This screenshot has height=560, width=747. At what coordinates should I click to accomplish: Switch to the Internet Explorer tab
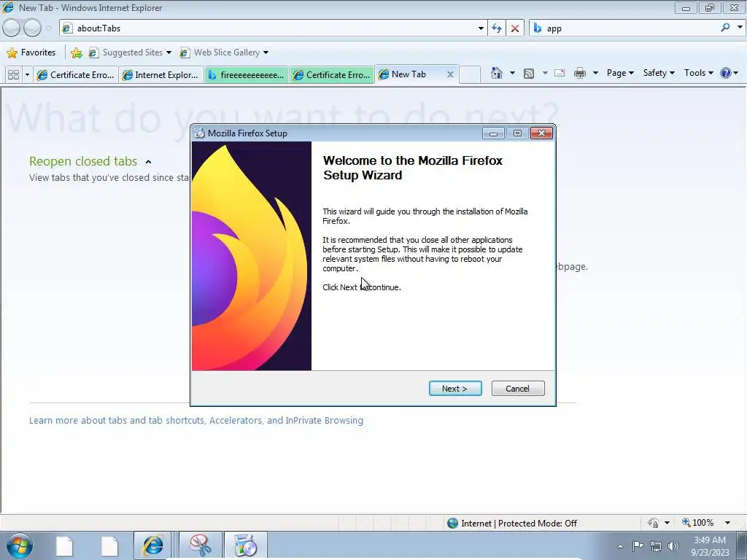click(161, 75)
